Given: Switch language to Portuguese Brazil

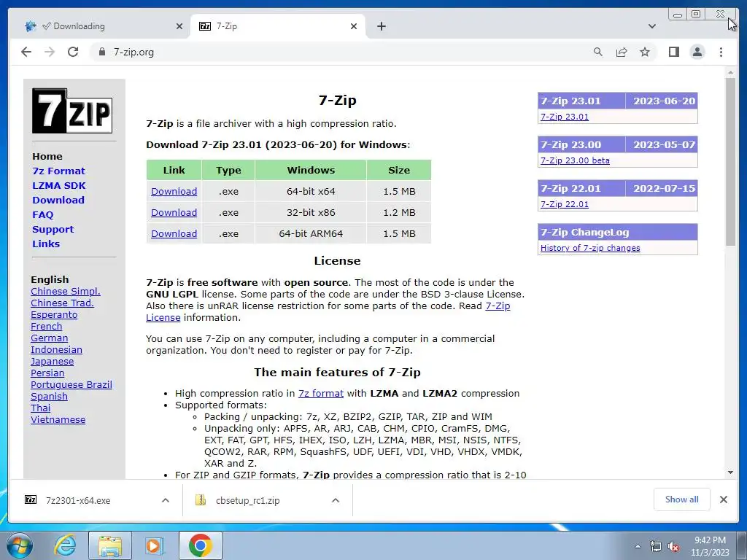Looking at the screenshot, I should (71, 385).
